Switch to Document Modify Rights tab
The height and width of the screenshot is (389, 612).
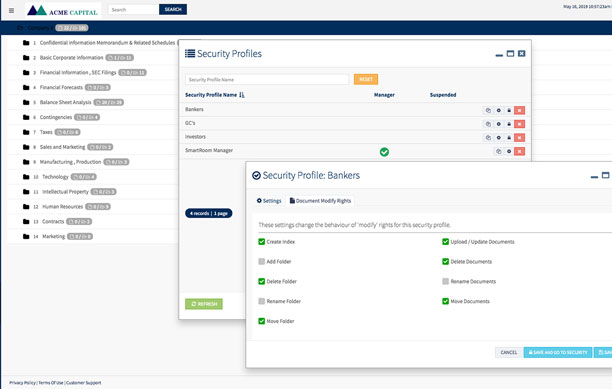[320, 201]
